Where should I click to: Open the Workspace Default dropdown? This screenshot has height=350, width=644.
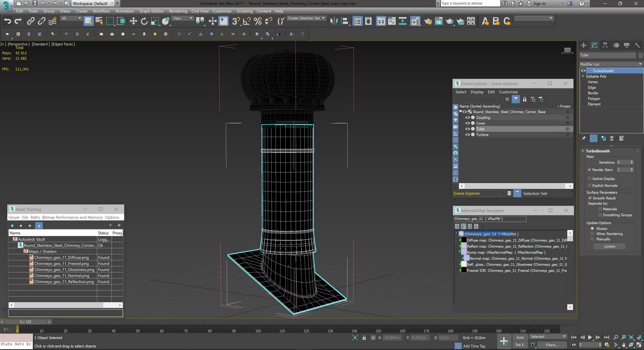[x=94, y=3]
